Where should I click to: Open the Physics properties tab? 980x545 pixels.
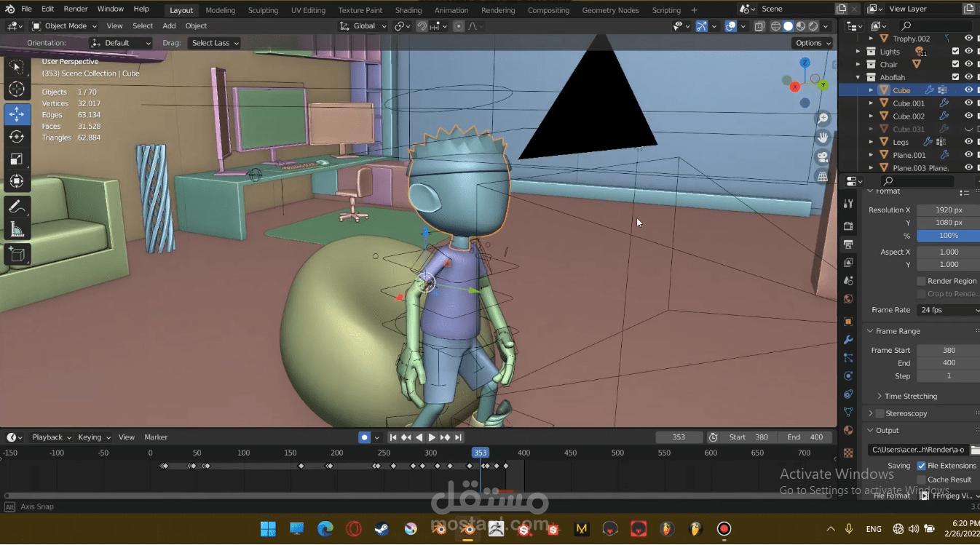[848, 376]
